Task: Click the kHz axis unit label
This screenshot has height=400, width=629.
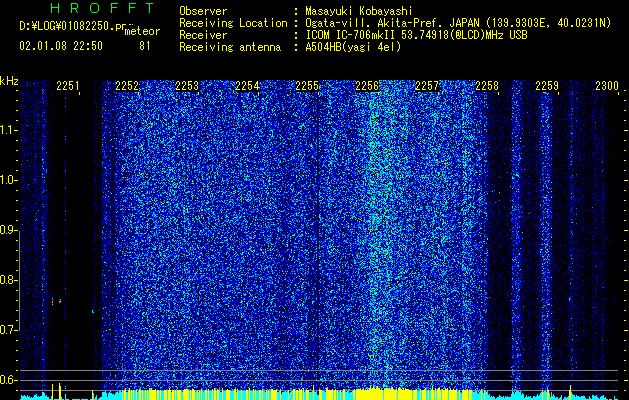Action: click(9, 81)
